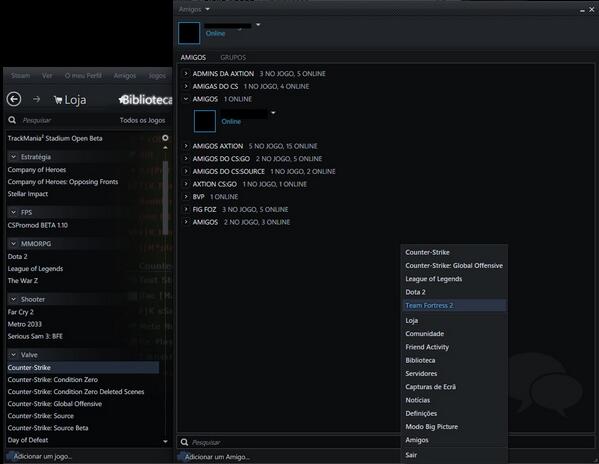This screenshot has width=599, height=464.
Task: Choose Loja in the context menu
Action: pos(454,320)
